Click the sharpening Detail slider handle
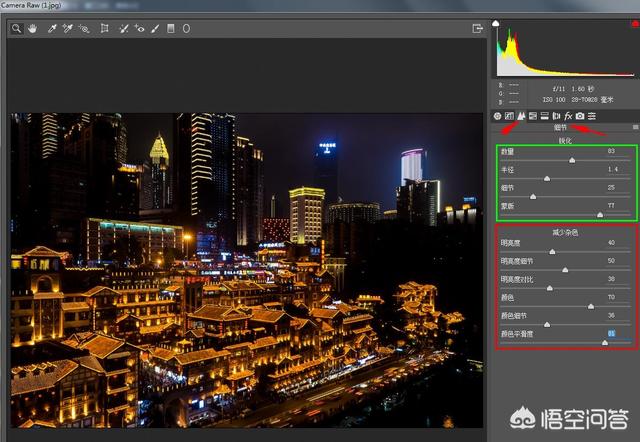Image resolution: width=640 pixels, height=442 pixels. click(533, 197)
